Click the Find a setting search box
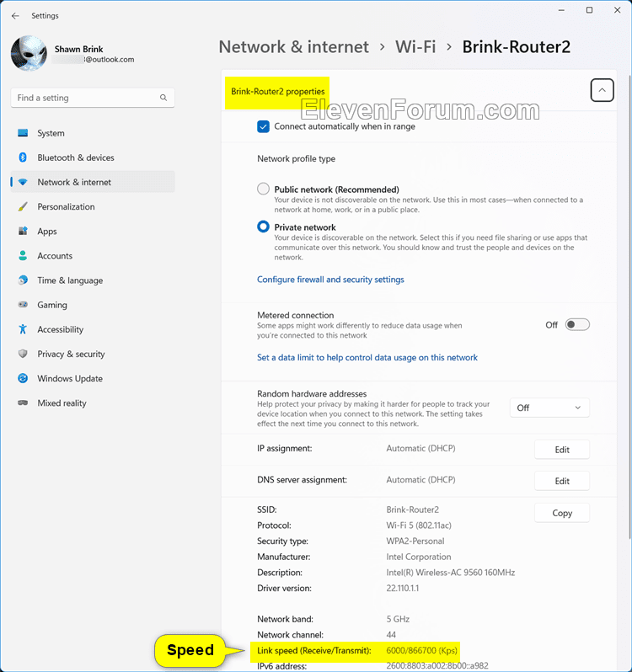Viewport: 632px width, 672px height. tap(93, 98)
